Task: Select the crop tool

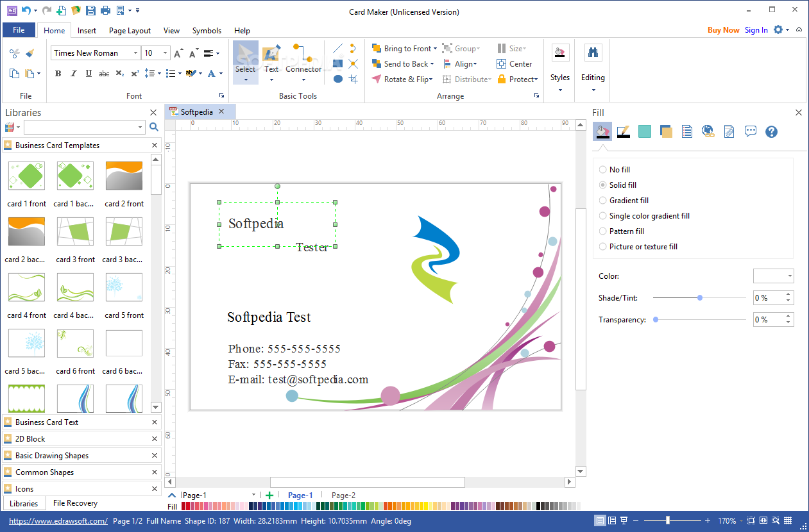Action: 353,79
